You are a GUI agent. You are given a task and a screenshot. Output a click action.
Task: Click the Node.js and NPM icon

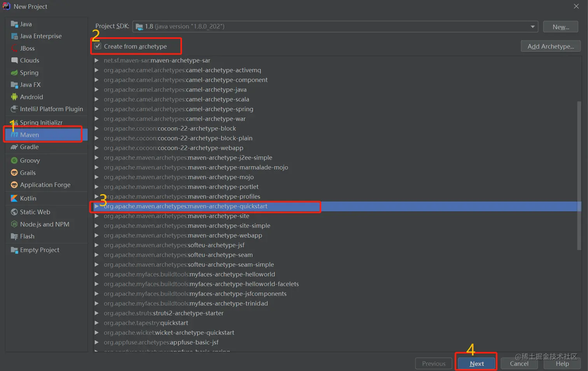click(14, 224)
